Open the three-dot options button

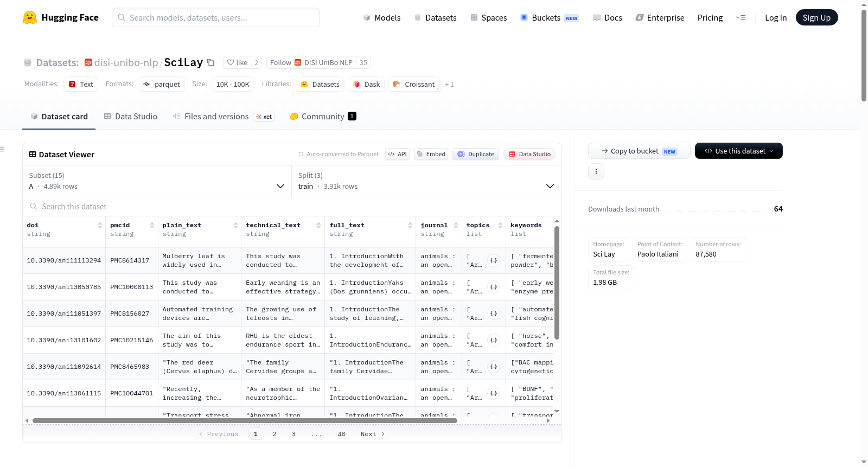pos(596,171)
